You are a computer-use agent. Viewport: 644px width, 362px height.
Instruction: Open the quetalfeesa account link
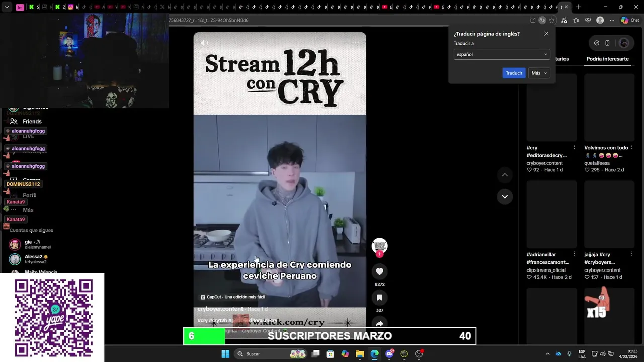point(597,163)
